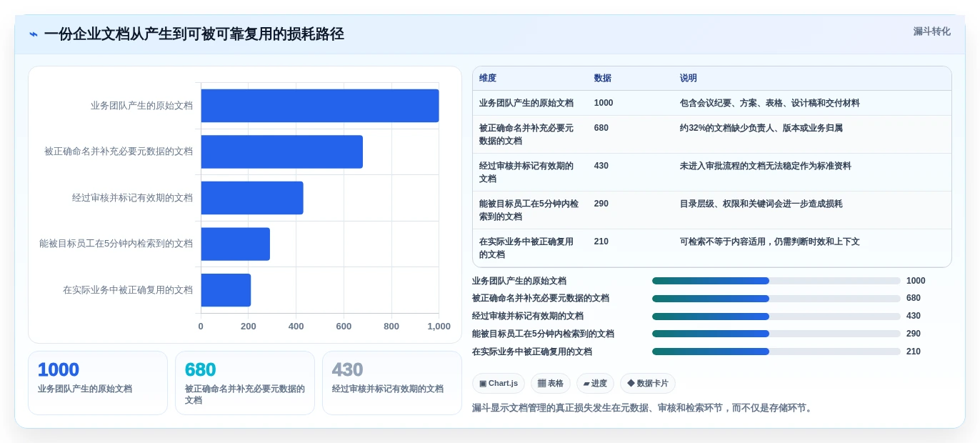Click the bar for 业务团队产生的原始文档
The width and height of the screenshot is (980, 443).
pyautogui.click(x=320, y=106)
